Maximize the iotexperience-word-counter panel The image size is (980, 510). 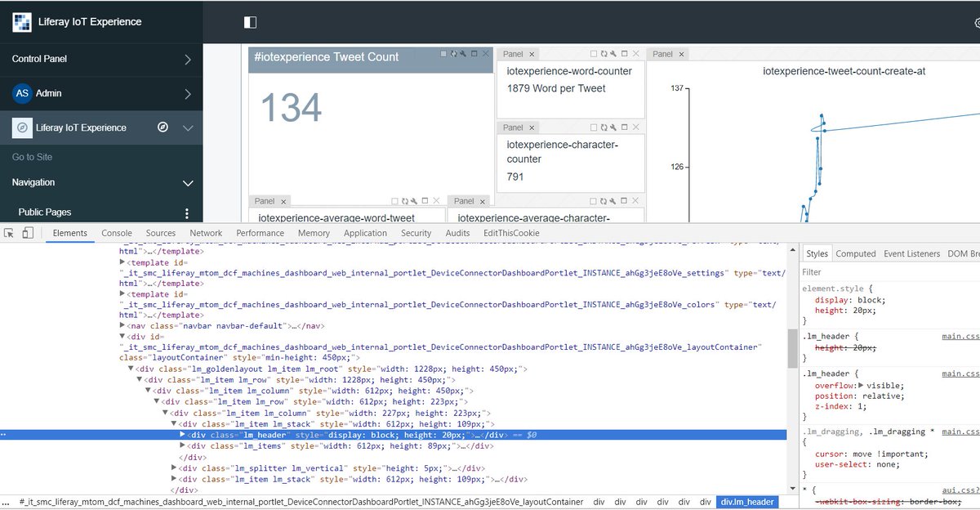[624, 54]
